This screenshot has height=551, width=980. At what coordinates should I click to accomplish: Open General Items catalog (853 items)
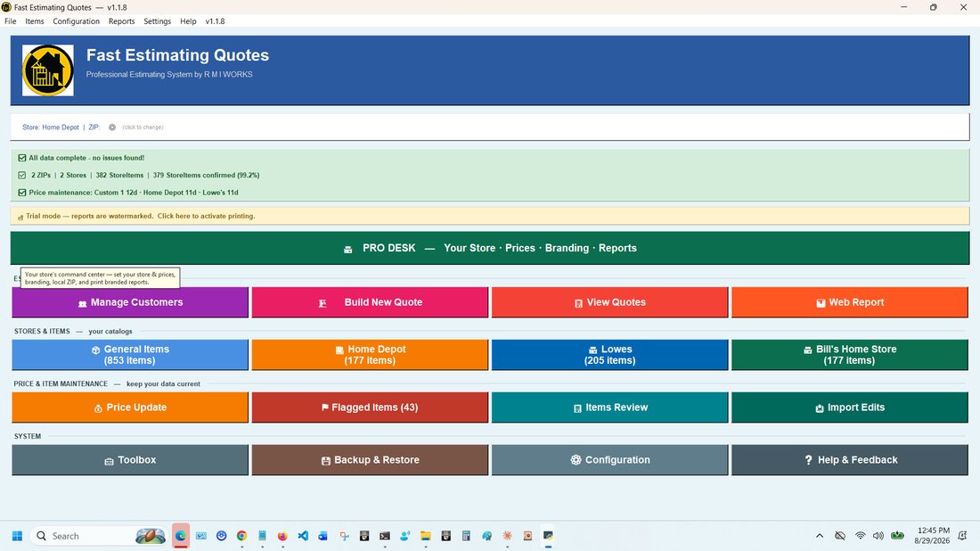click(x=130, y=355)
